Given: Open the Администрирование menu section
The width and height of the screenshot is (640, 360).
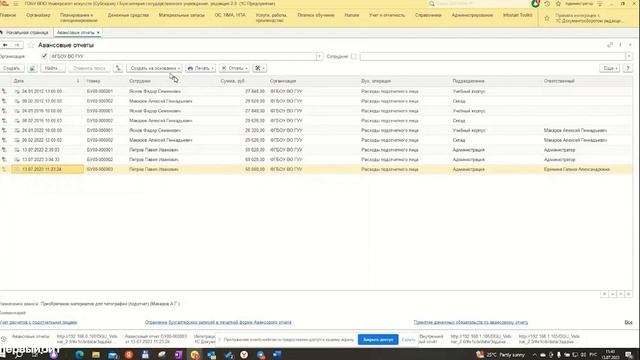Looking at the screenshot, I should pyautogui.click(x=472, y=15).
